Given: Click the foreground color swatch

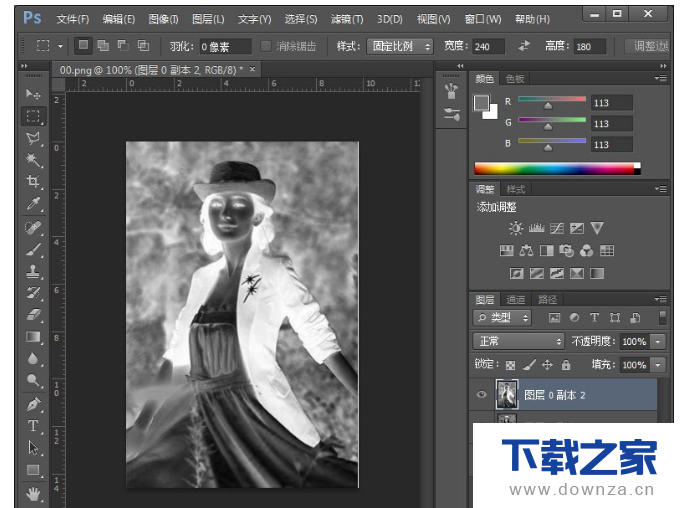Looking at the screenshot, I should pos(481,103).
